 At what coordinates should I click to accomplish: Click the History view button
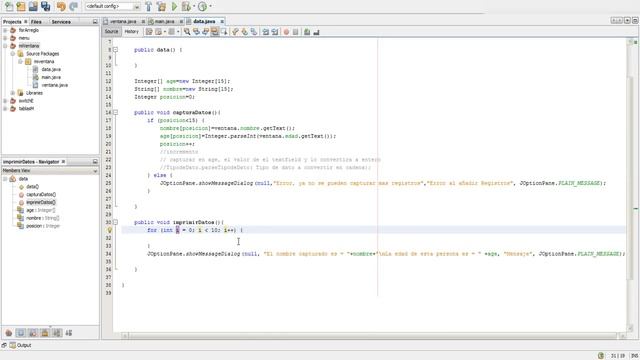(x=131, y=32)
